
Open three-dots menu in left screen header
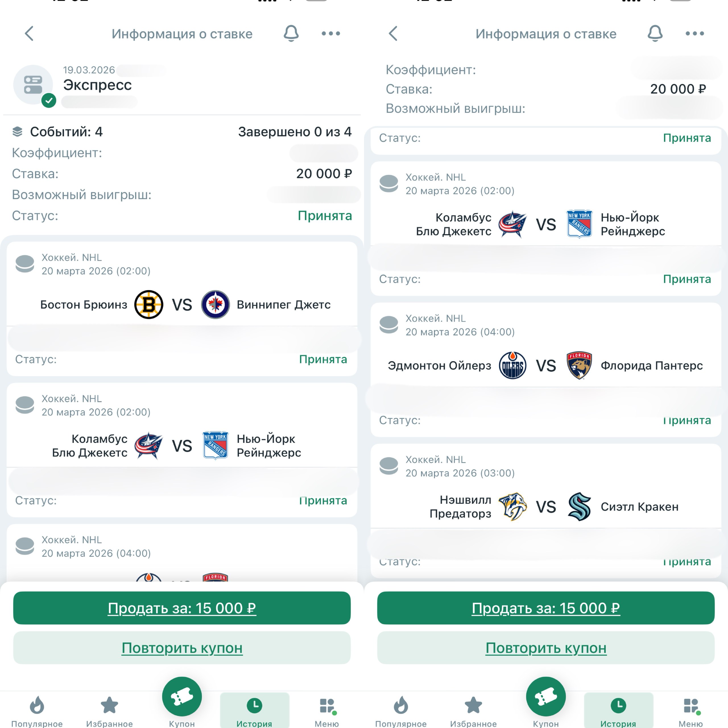click(x=330, y=34)
